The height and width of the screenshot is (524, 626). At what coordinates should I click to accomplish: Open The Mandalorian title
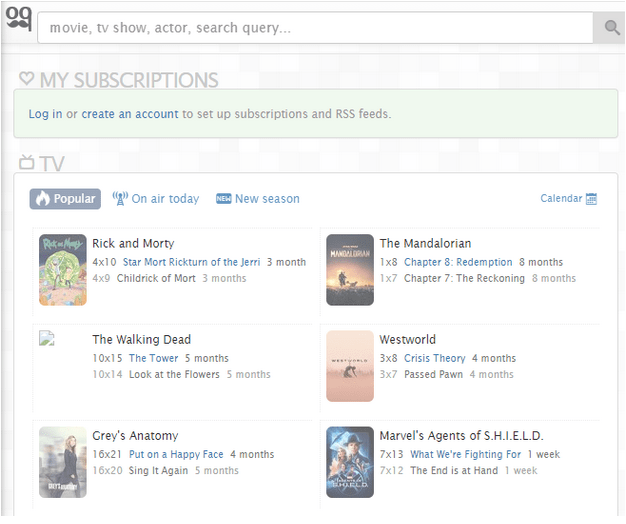pos(425,243)
